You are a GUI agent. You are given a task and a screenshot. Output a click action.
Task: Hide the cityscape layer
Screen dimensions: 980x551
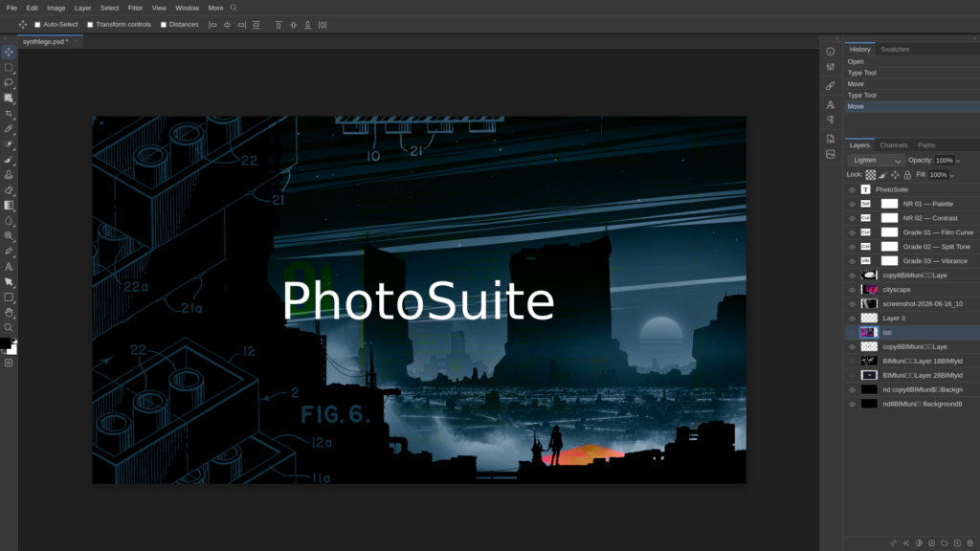[852, 290]
